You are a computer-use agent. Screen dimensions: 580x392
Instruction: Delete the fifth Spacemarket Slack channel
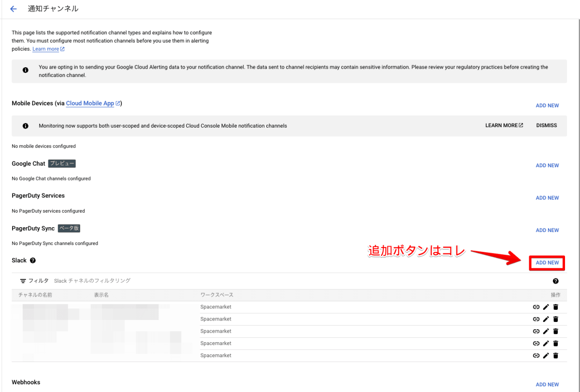(555, 355)
